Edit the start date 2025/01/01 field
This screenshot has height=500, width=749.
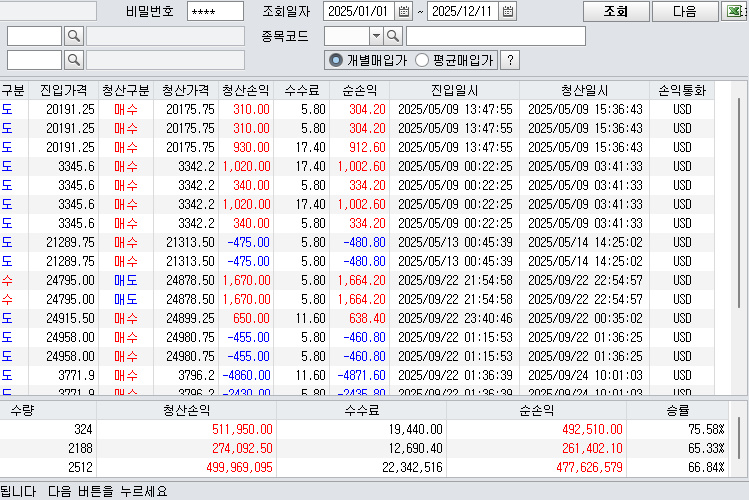tap(359, 11)
